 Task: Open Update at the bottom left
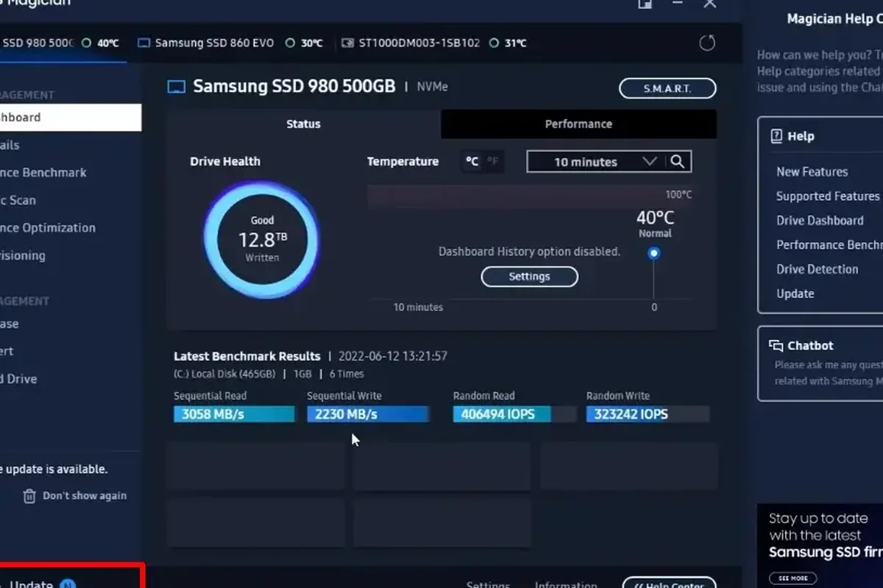point(32,584)
